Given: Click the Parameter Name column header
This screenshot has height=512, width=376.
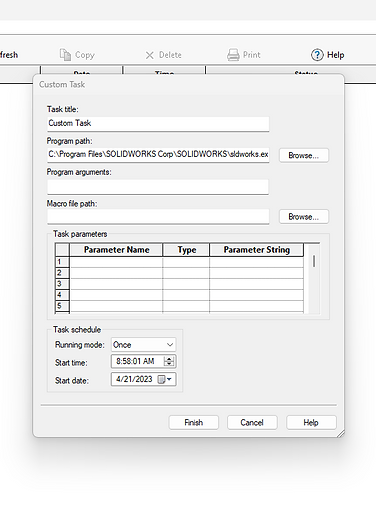Looking at the screenshot, I should [x=116, y=250].
